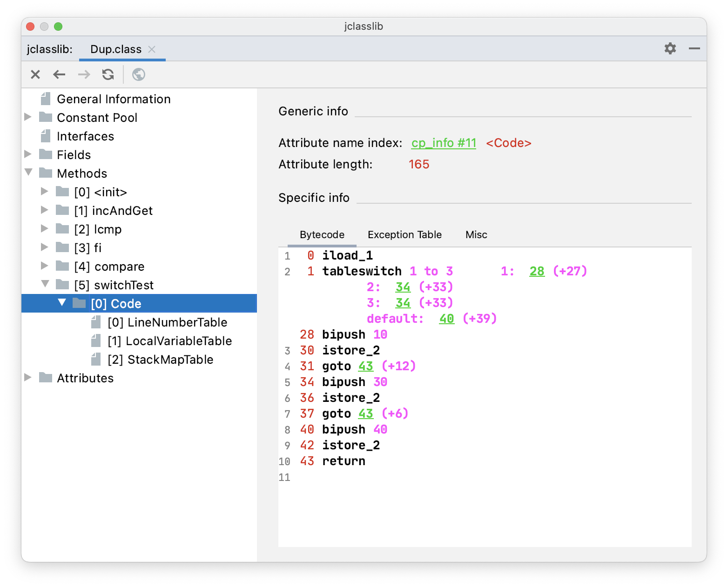Hide panel with the minus icon
This screenshot has height=587, width=728.
pyautogui.click(x=694, y=48)
